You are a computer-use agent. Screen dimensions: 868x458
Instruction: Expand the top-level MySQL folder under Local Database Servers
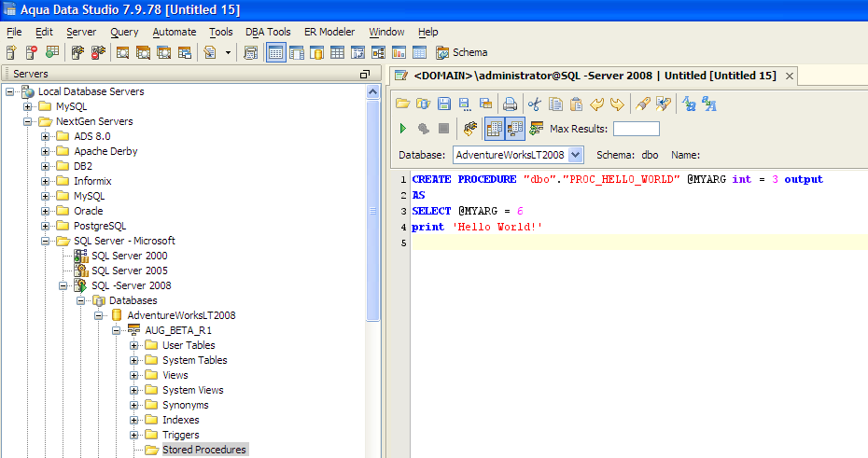click(x=28, y=106)
